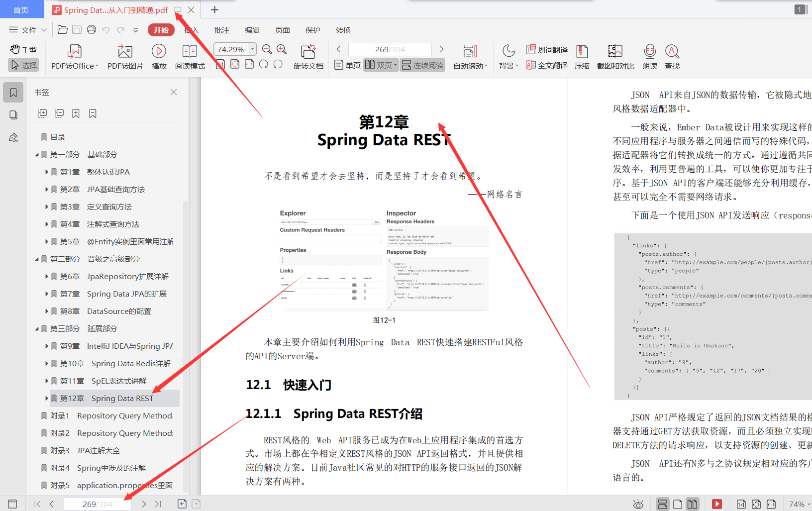
Task: Toggle double page view (双页)
Action: pos(381,65)
